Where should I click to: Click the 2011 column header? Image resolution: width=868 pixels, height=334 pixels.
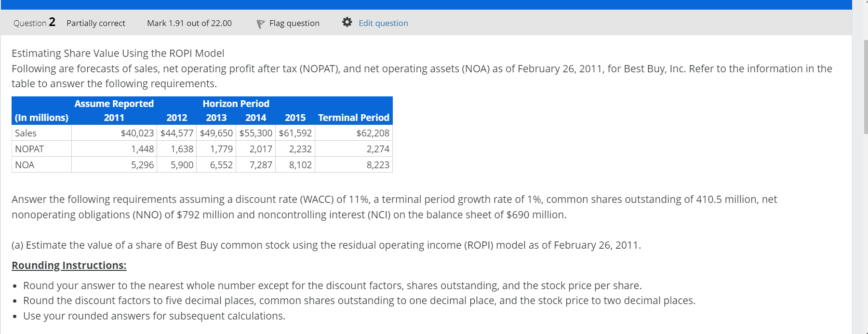click(114, 118)
